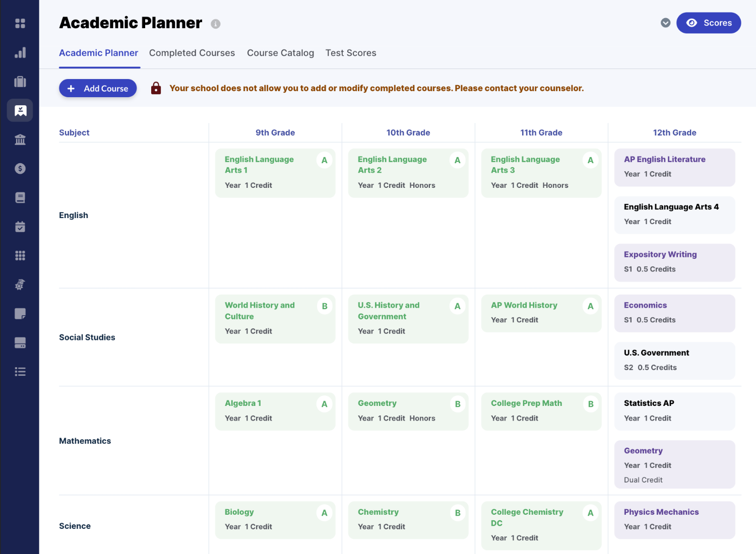Click the graduation cap badge sidebar icon

20,285
